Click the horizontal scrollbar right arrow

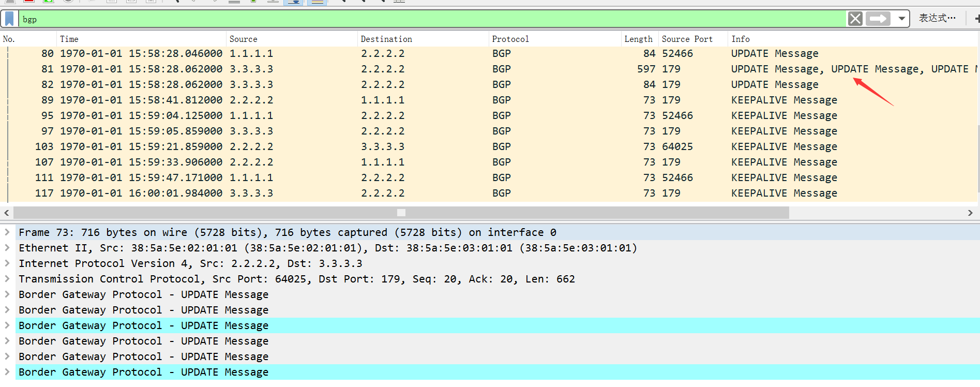point(970,213)
